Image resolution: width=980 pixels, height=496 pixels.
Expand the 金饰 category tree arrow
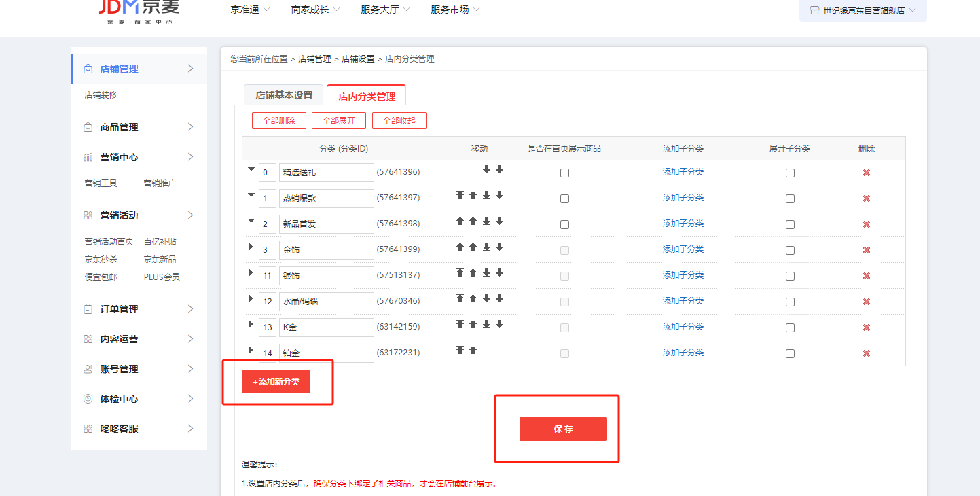point(251,247)
